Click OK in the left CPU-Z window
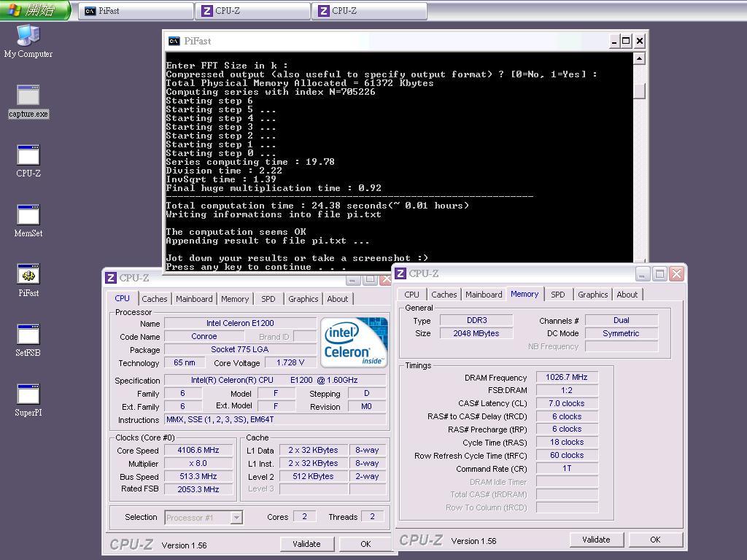Viewport: 747px width, 560px height. tap(365, 544)
